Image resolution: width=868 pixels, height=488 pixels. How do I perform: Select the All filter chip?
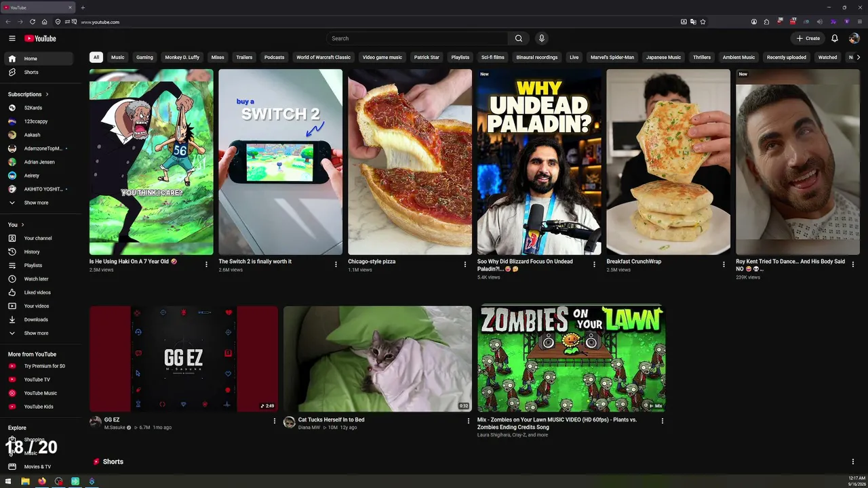[96, 58]
